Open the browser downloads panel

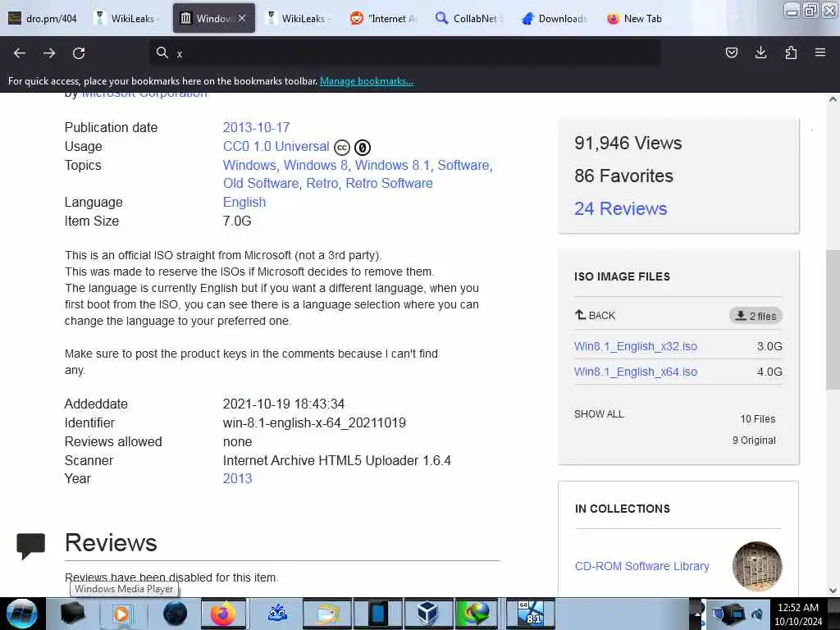click(760, 52)
